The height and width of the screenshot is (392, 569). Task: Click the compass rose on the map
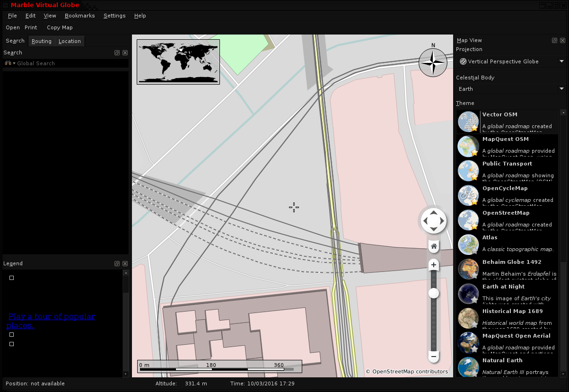433,62
